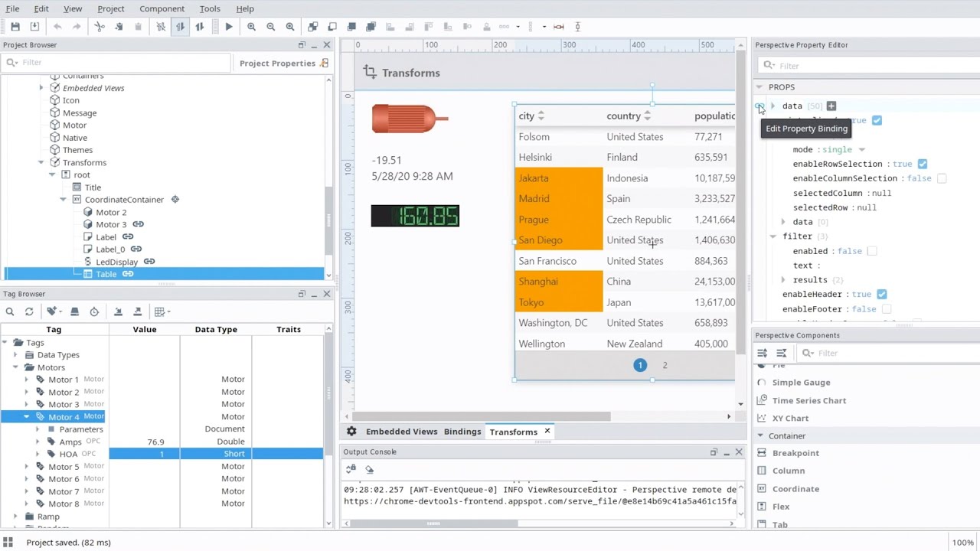Go to page 2 of the table
This screenshot has width=980, height=551.
tap(665, 365)
